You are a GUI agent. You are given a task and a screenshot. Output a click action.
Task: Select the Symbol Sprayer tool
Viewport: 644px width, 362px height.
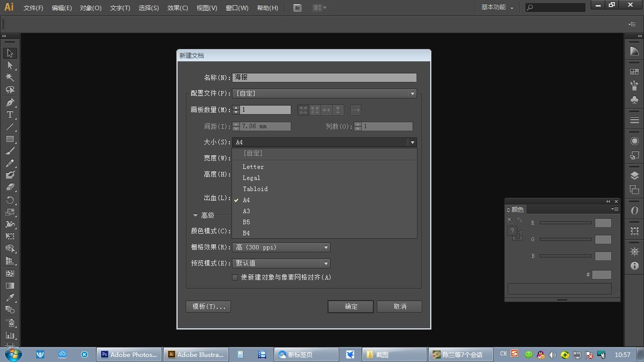(x=10, y=323)
